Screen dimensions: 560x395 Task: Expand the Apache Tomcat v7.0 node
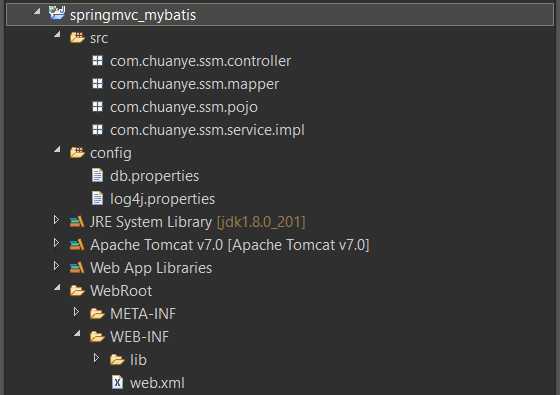pos(56,242)
